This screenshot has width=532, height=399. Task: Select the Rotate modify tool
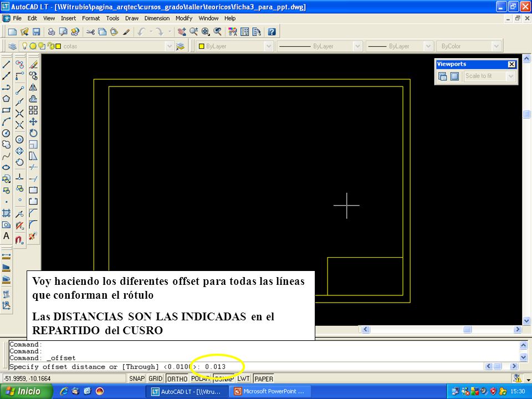click(x=33, y=134)
